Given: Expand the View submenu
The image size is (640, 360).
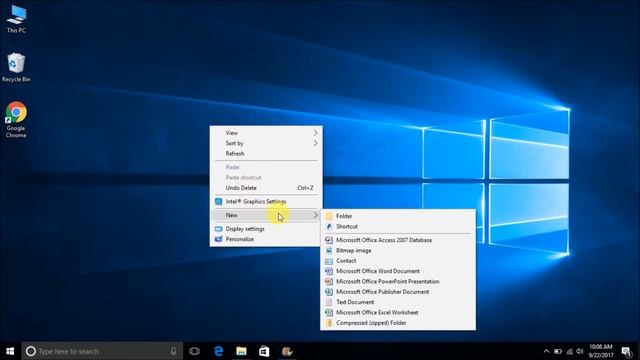Looking at the screenshot, I should (x=266, y=133).
